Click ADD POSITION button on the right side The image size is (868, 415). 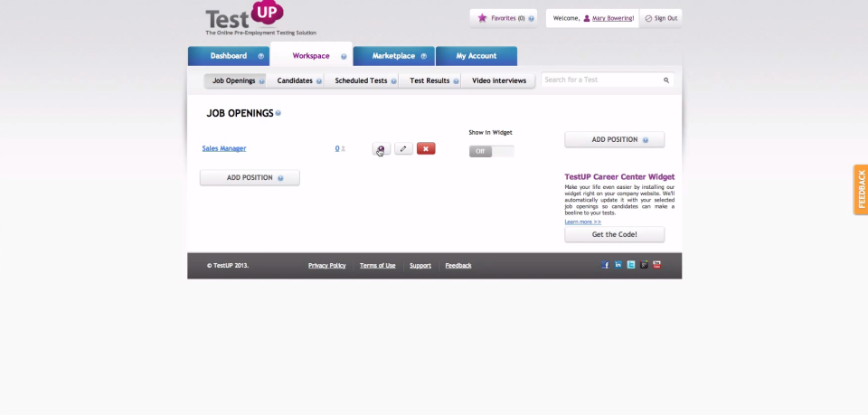(615, 140)
